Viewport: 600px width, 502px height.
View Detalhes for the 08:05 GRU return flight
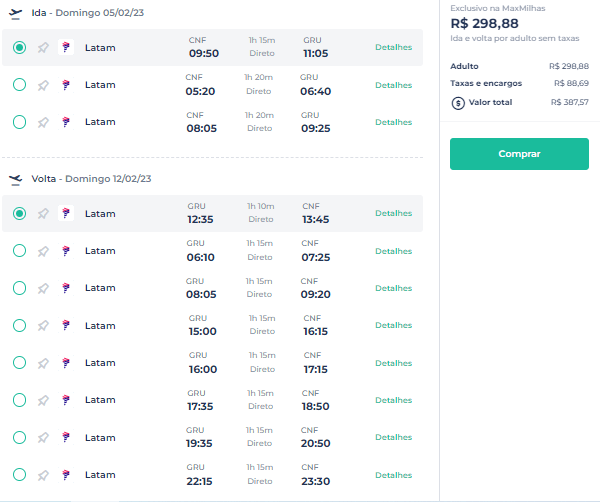pyautogui.click(x=393, y=288)
